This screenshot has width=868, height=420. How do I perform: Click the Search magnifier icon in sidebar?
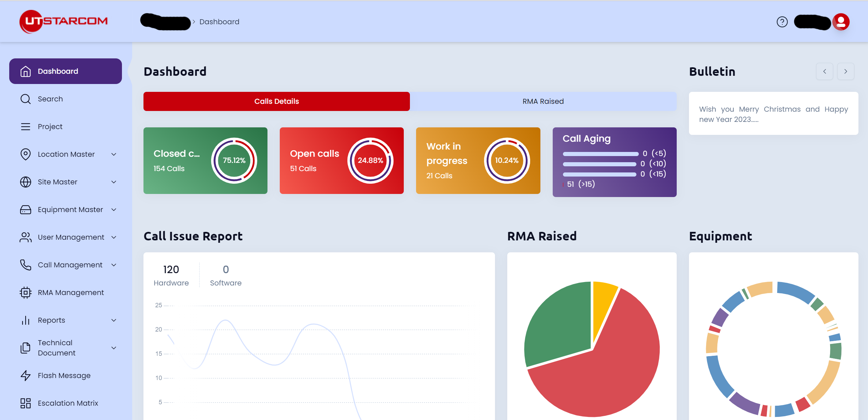26,99
